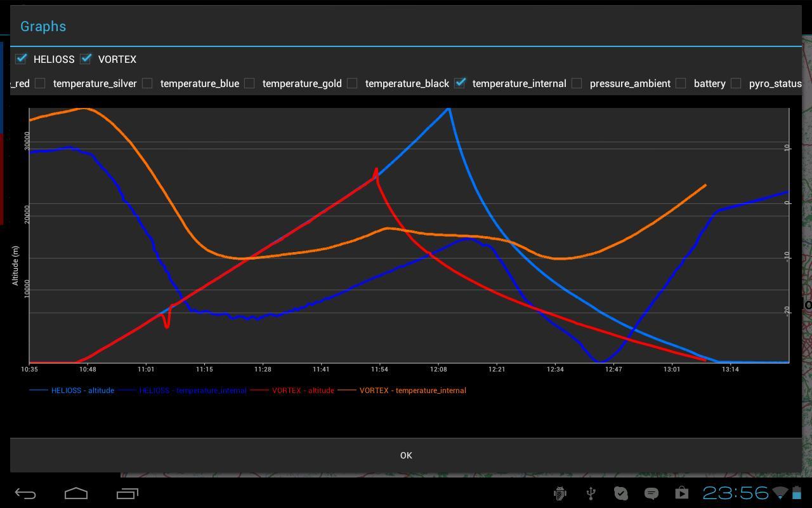
Task: Tap the battery indicator icon
Action: pos(797,493)
